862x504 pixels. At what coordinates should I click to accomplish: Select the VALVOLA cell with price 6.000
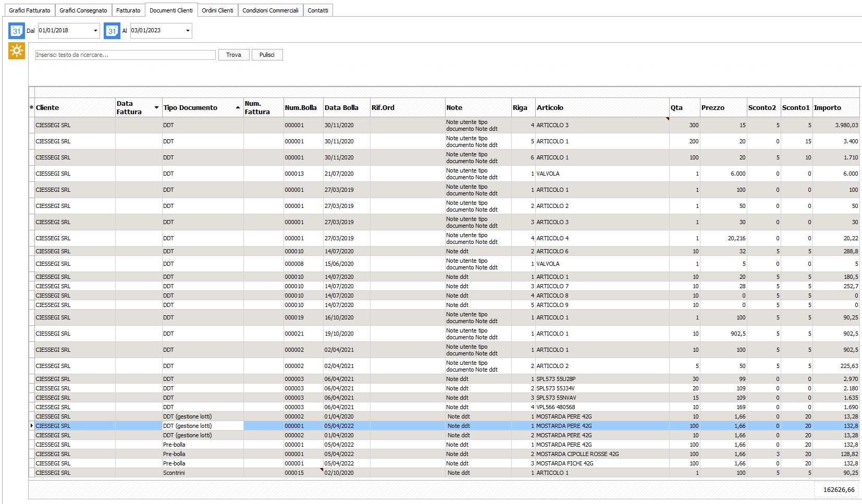602,174
